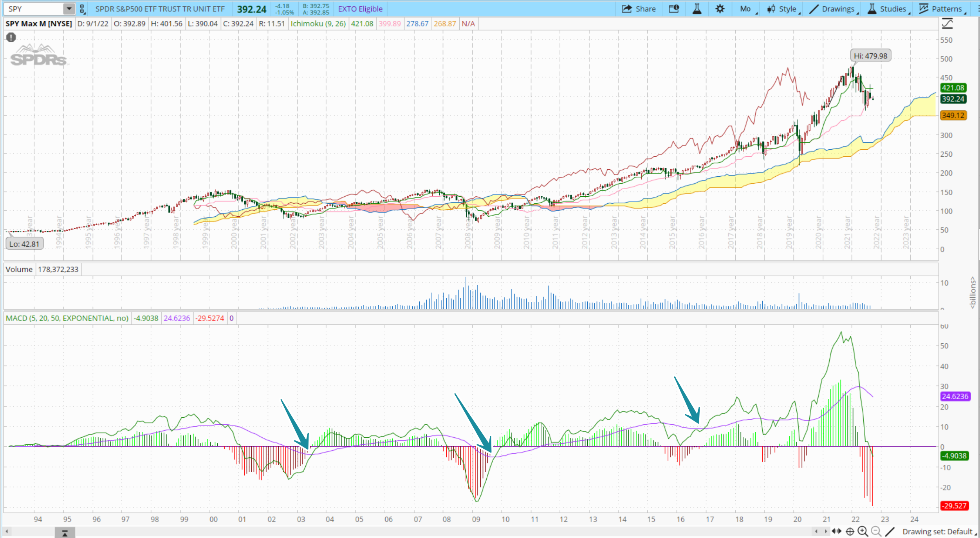The image size is (980, 538).
Task: Toggle the price axis scale icon
Action: [x=947, y=24]
